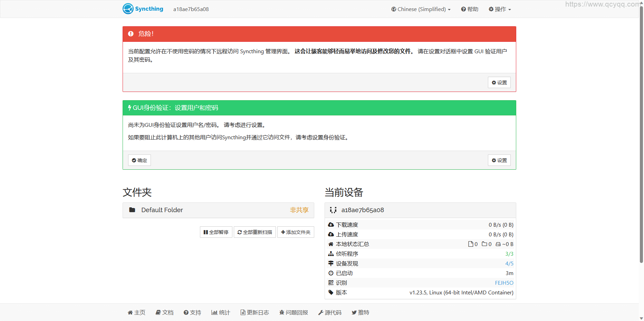Rescan all folders with 全部重新扫描
The height and width of the screenshot is (321, 644).
click(x=254, y=232)
